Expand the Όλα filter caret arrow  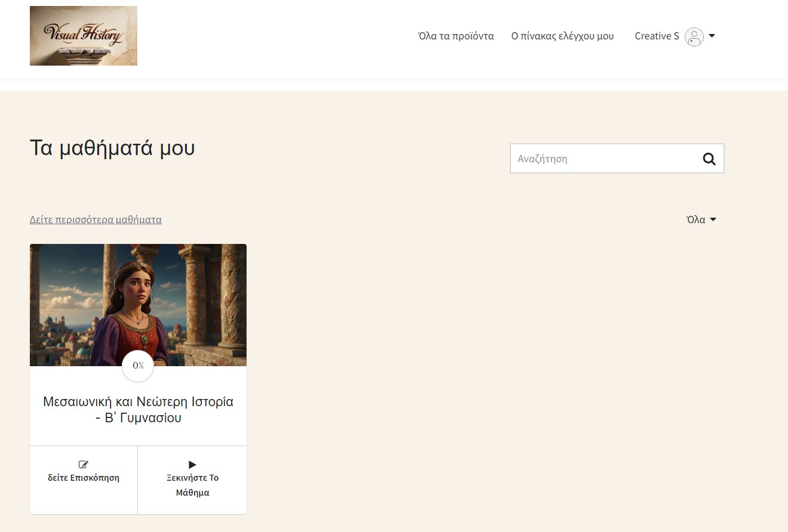(713, 220)
